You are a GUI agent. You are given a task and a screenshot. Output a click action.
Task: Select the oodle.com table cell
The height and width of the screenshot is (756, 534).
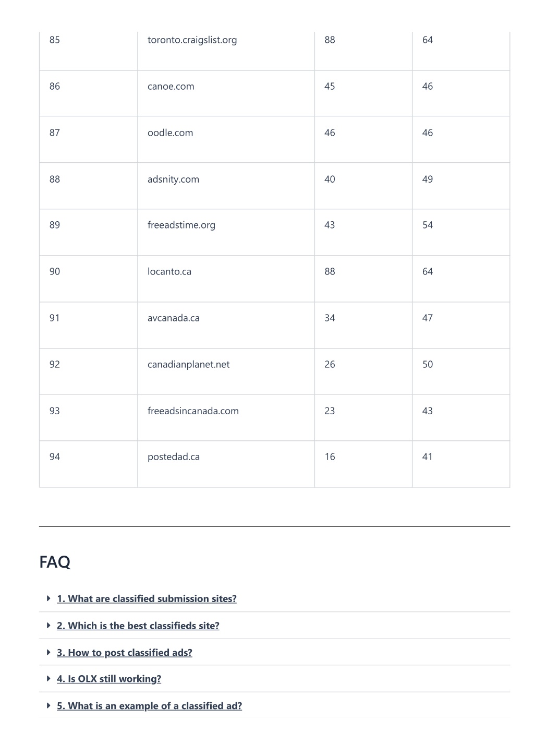click(226, 139)
